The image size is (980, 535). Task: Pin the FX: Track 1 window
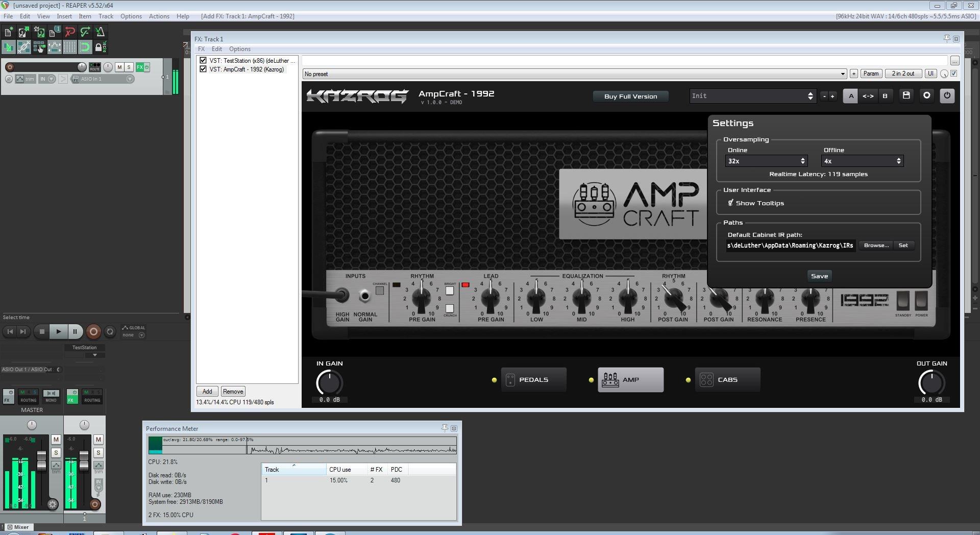click(x=947, y=39)
